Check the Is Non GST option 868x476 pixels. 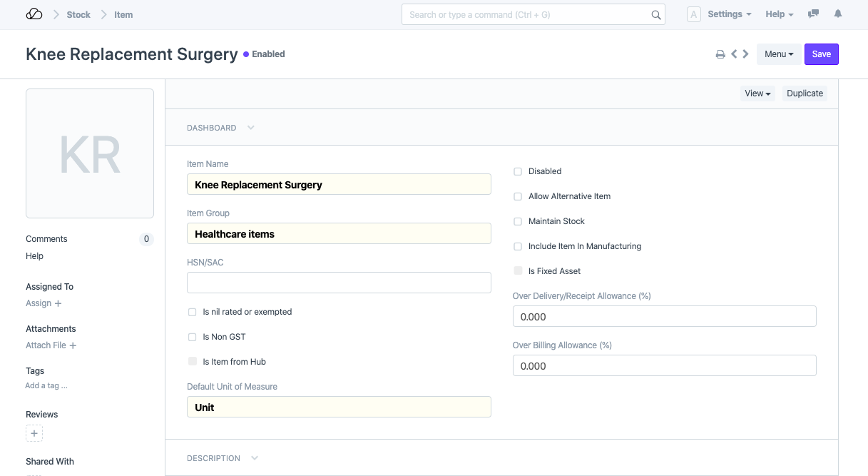[x=192, y=337]
